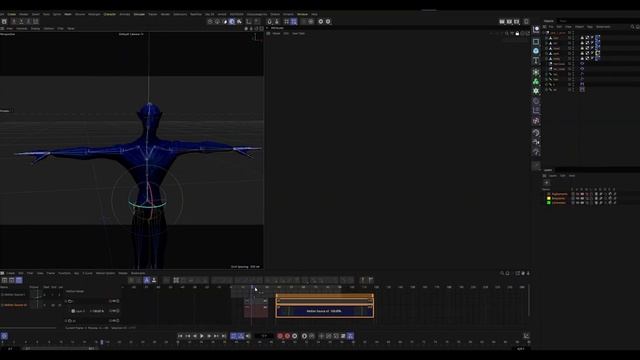Screen dimensions: 640x360
Task: Click the highlighted icon at right end of playback icons
Action: pos(350,336)
